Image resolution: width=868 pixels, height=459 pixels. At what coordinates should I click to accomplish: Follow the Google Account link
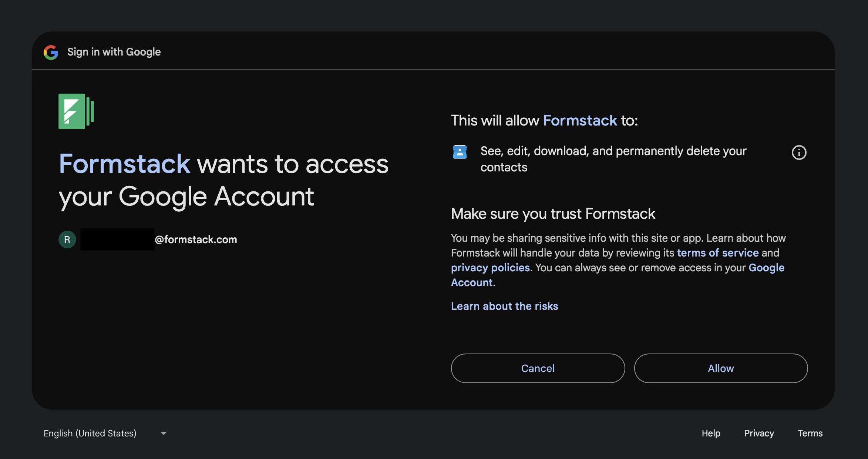tap(766, 268)
